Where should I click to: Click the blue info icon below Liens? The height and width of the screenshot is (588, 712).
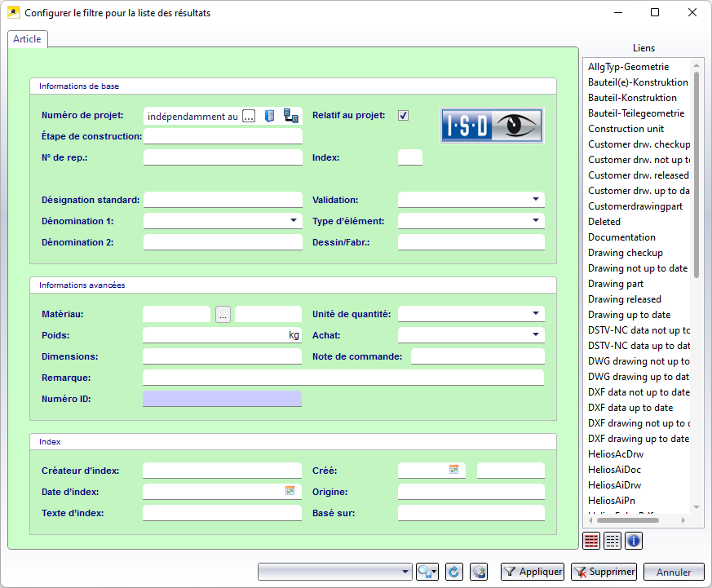pos(634,540)
